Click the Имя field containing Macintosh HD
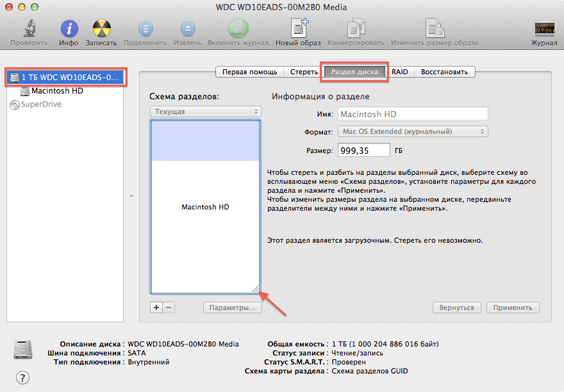Screen dimensions: 564x392 tap(413, 115)
